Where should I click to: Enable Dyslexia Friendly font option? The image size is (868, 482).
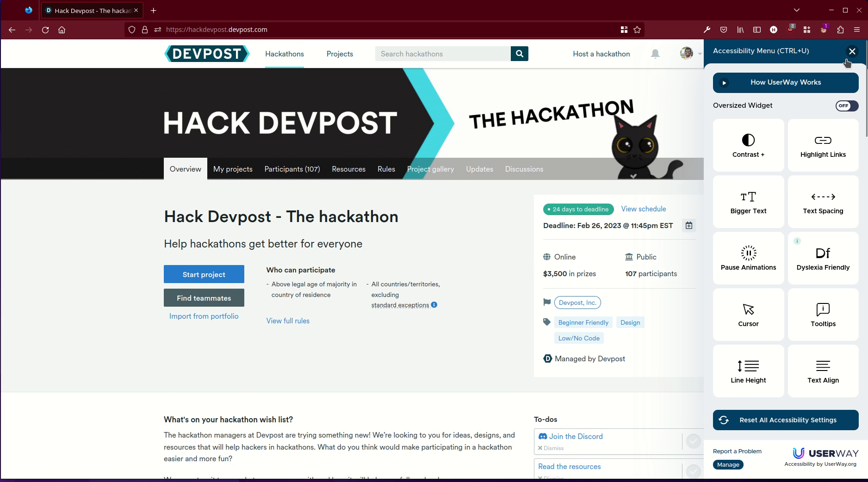coord(823,258)
